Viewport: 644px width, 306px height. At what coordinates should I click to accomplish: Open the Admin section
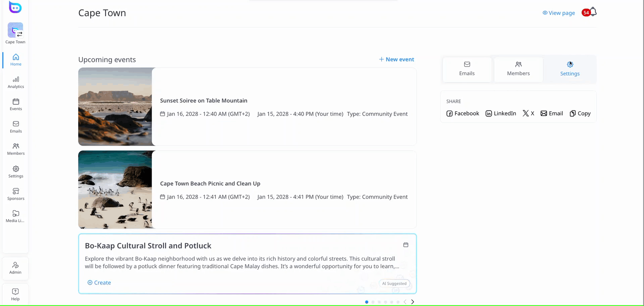[x=15, y=268]
